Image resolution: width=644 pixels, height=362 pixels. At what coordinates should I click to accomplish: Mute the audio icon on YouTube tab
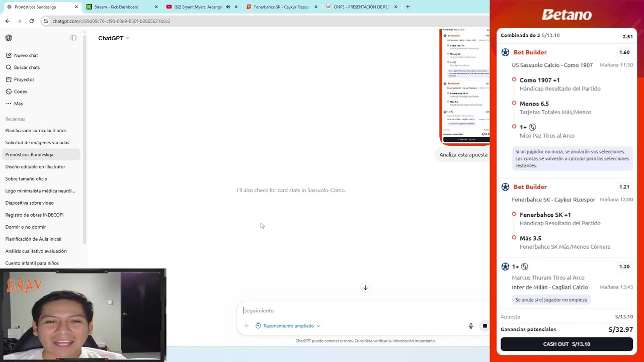pos(228,7)
